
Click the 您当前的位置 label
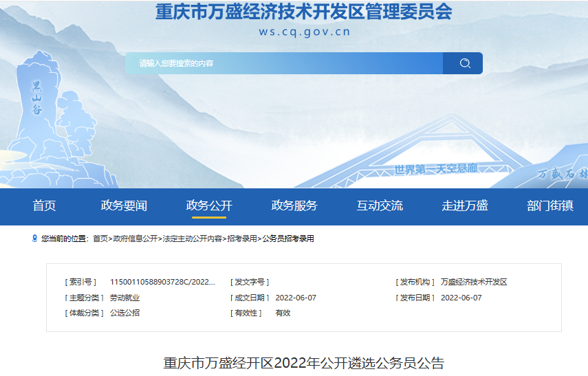(64, 239)
